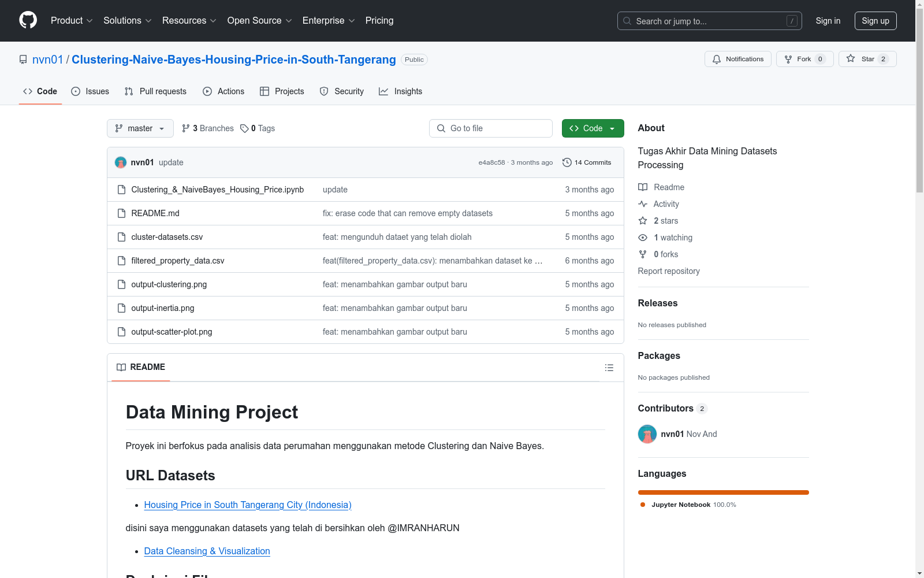The height and width of the screenshot is (578, 924).
Task: Click Sign in
Action: coord(828,21)
